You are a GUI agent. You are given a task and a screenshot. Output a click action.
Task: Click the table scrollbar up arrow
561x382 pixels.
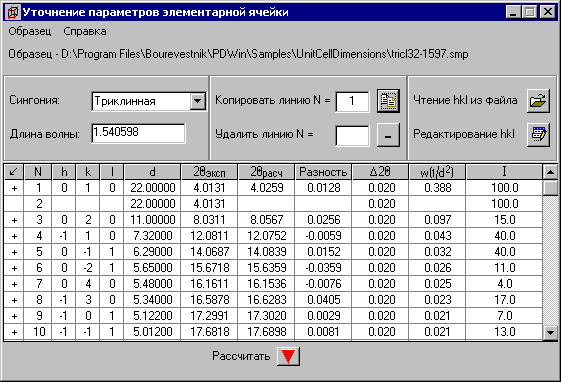[550, 172]
